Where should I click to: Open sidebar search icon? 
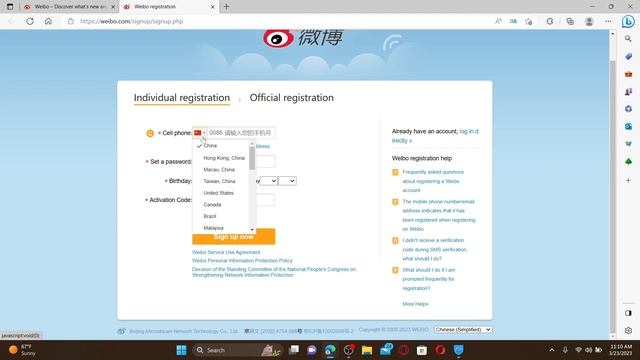628,39
